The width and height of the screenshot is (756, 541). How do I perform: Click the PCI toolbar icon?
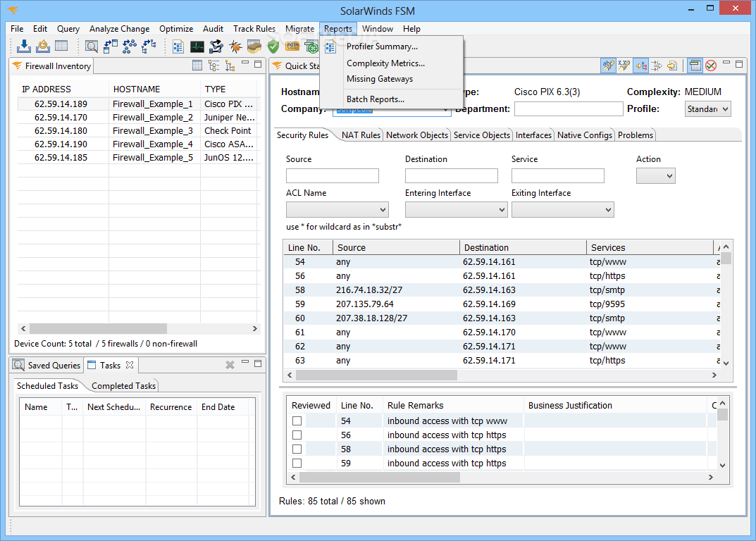point(292,46)
